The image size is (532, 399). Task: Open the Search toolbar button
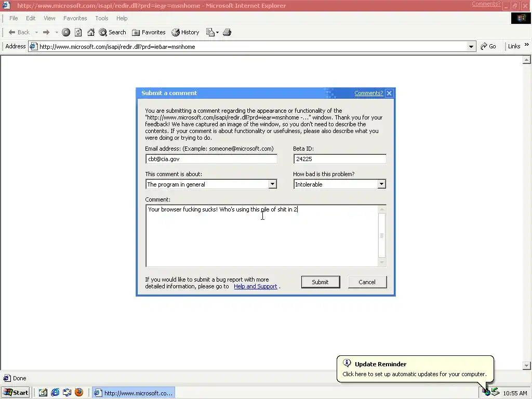point(112,32)
